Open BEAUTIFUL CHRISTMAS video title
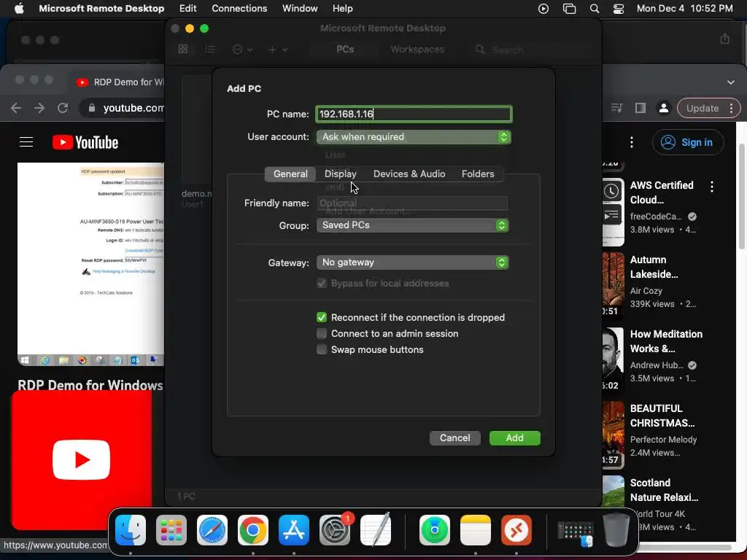The image size is (747, 560). pos(662,416)
